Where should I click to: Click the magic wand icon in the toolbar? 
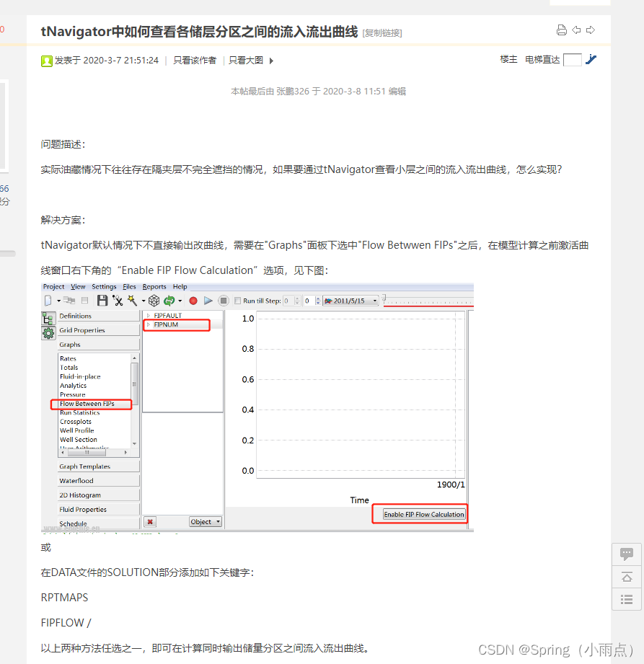132,301
